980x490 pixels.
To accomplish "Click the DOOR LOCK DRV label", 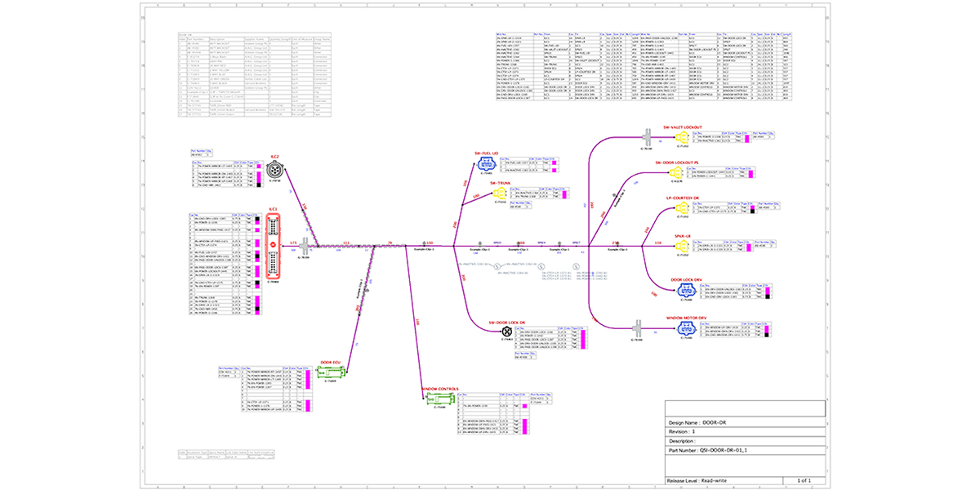I will pos(685,279).
